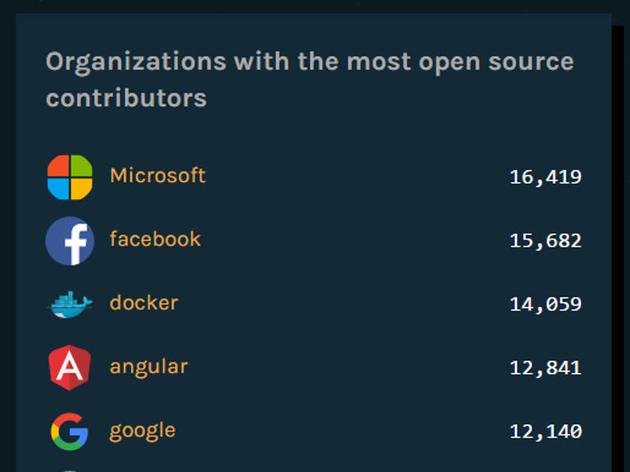
Task: Follow the docker organization link
Action: pyautogui.click(x=143, y=303)
